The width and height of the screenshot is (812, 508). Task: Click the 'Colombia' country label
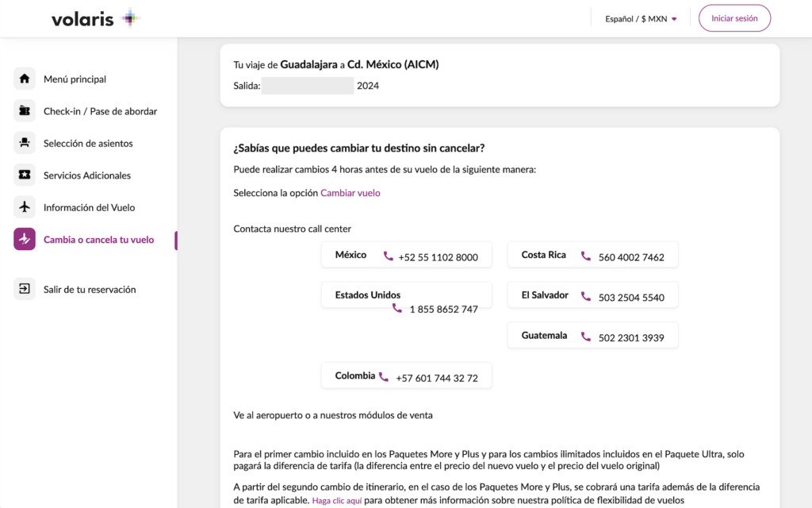354,375
